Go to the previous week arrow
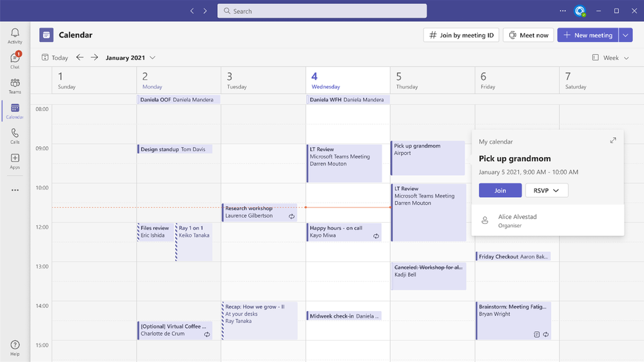Viewport: 644px width, 362px height. point(80,57)
